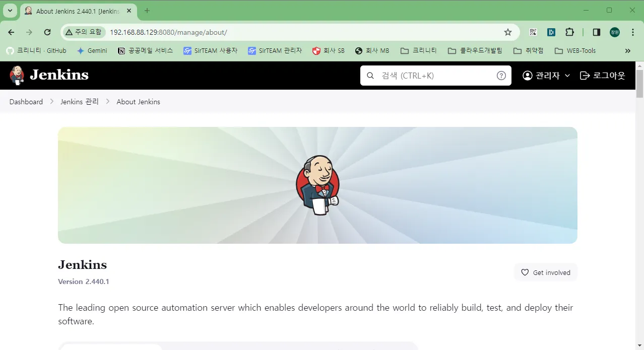Open 클라우드개발팀 bookmark folder
This screenshot has width=644, height=350.
(x=475, y=50)
